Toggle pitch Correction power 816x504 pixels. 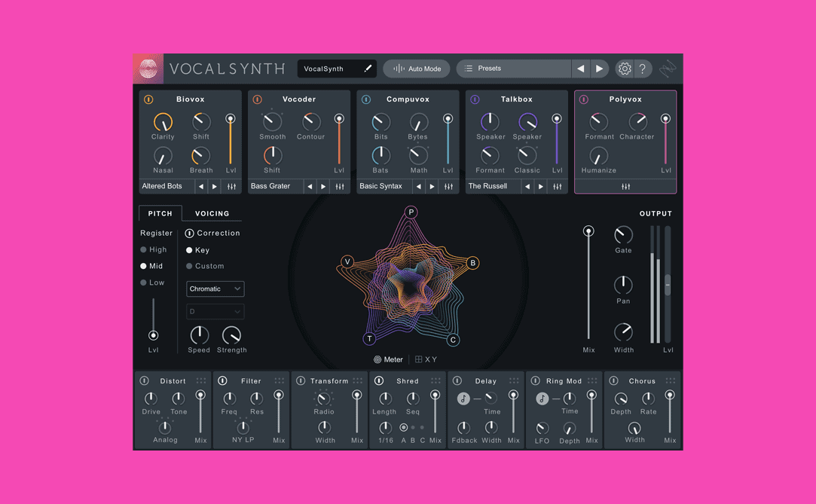(x=189, y=234)
